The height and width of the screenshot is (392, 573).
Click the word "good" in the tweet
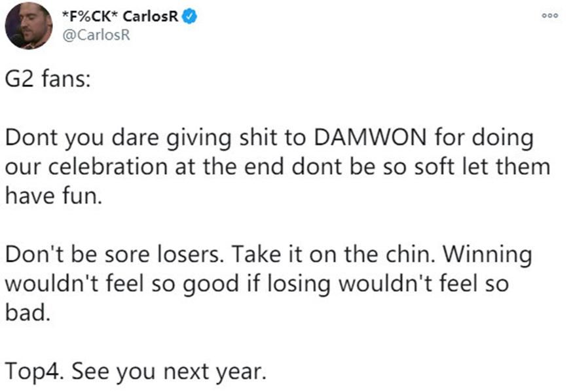tap(210, 285)
